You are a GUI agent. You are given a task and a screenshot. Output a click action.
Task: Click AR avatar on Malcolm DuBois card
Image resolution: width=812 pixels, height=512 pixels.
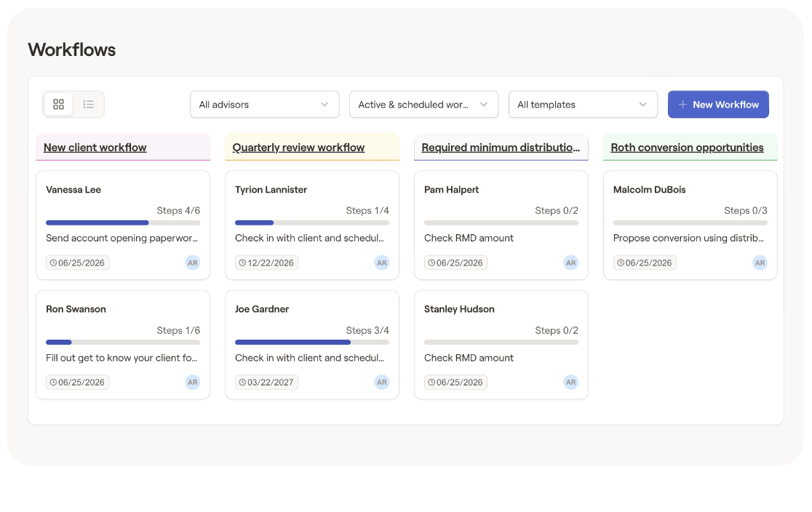tap(760, 263)
